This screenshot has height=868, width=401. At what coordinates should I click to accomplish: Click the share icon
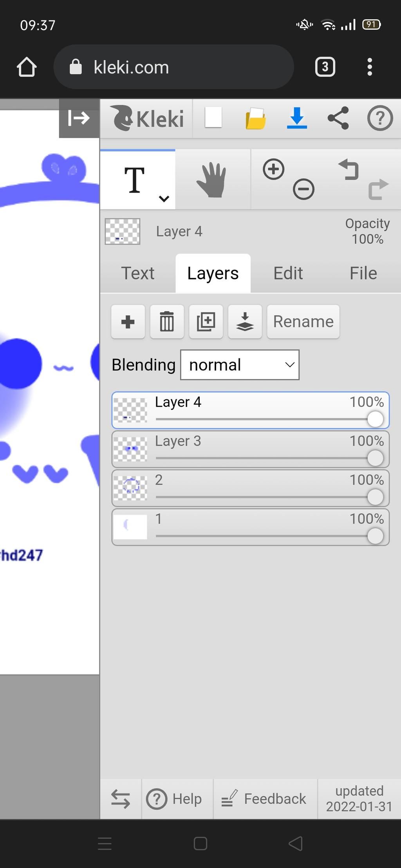(338, 118)
